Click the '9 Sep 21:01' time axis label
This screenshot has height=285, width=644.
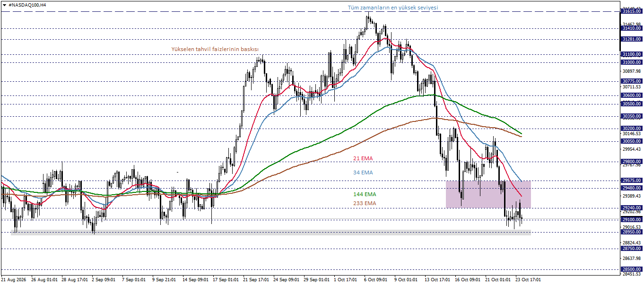(165, 280)
